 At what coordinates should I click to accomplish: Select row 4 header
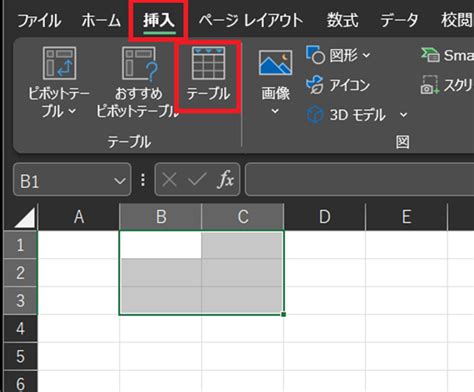(x=20, y=328)
